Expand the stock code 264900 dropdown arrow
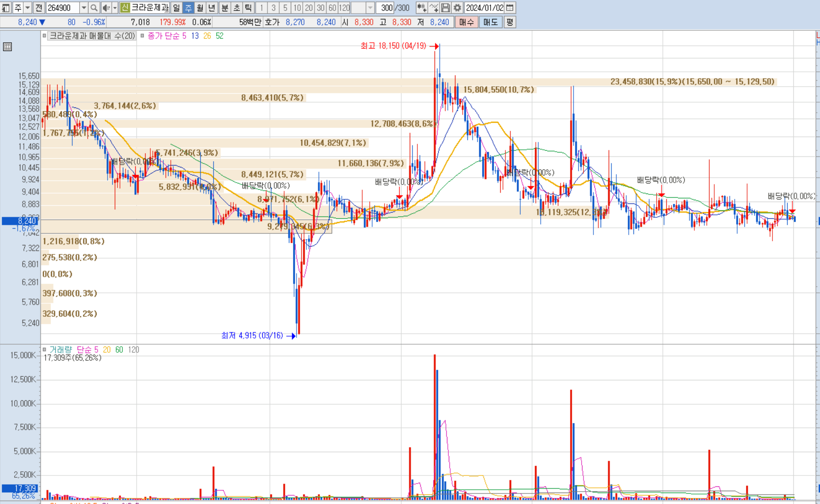 coord(84,8)
